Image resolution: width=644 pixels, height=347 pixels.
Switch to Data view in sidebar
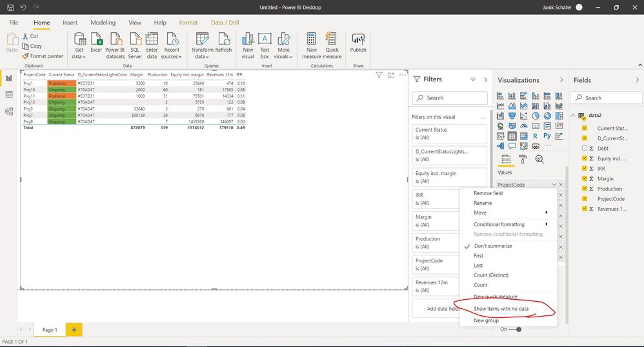(9, 94)
